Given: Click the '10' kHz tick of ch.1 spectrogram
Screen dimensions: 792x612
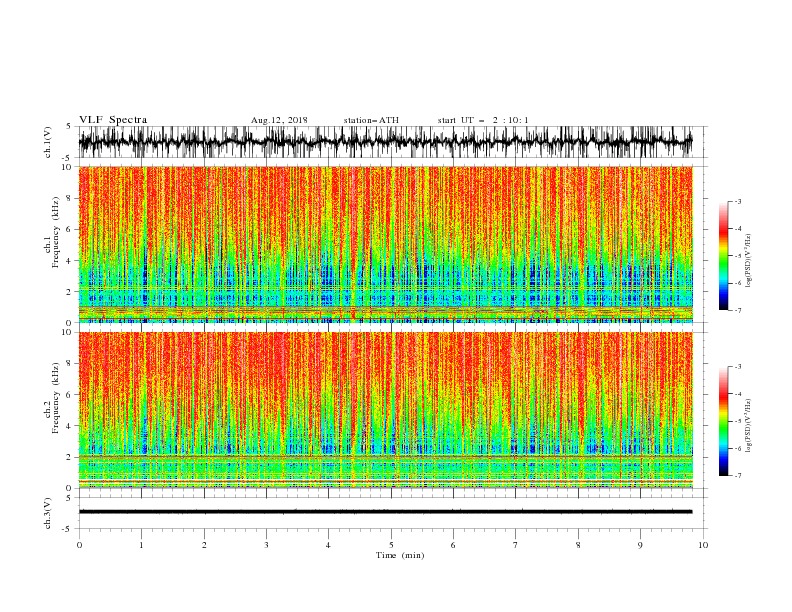Looking at the screenshot, I should click(69, 167).
